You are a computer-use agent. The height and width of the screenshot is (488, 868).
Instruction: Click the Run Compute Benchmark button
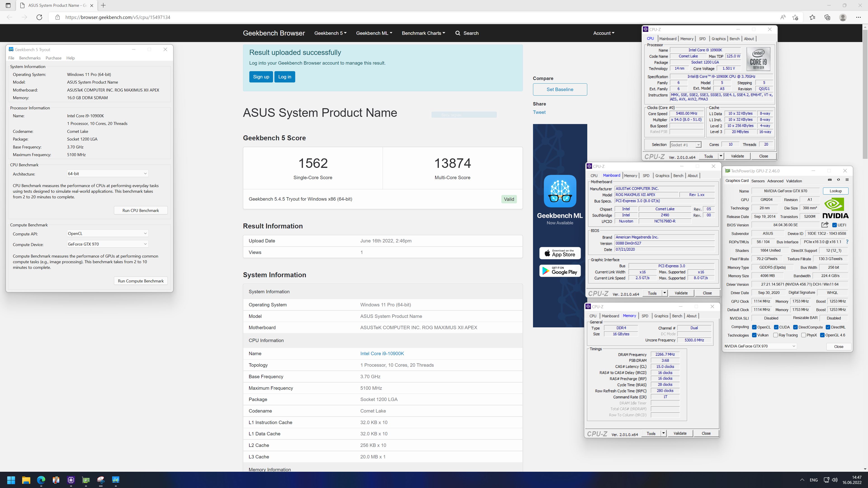[141, 281]
